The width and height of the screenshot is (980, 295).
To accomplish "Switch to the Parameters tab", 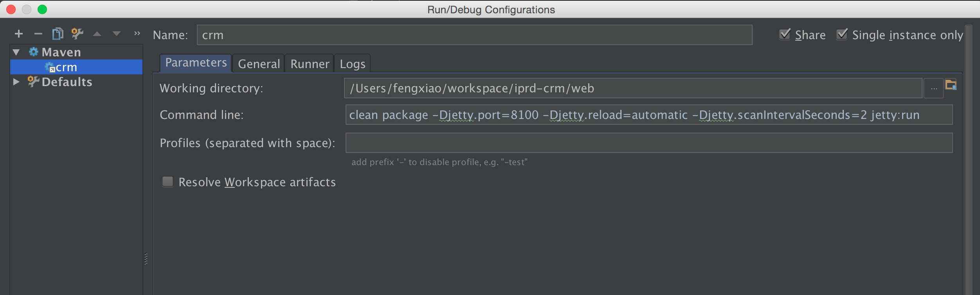I will pos(196,63).
